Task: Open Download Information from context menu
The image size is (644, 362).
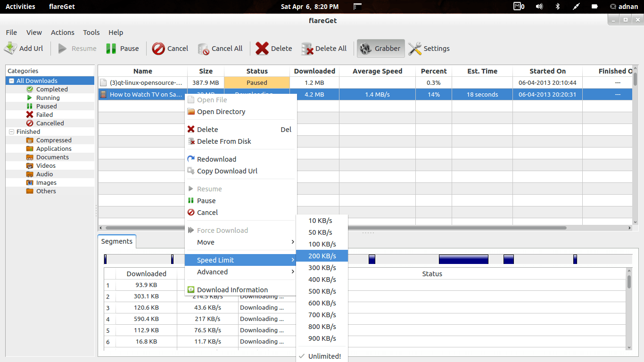Action: tap(240, 290)
